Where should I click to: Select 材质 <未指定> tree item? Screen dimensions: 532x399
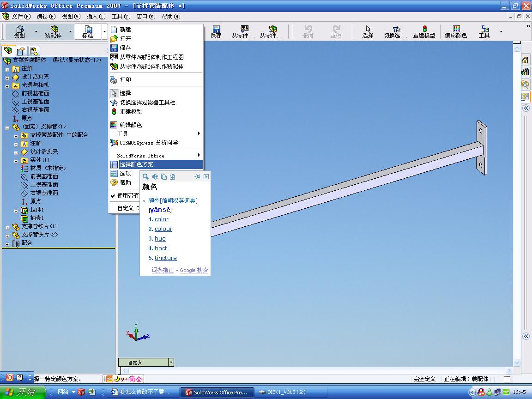(x=48, y=168)
